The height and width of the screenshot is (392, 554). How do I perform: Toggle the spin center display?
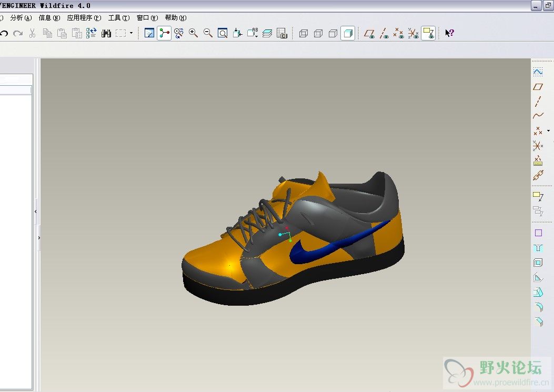164,33
